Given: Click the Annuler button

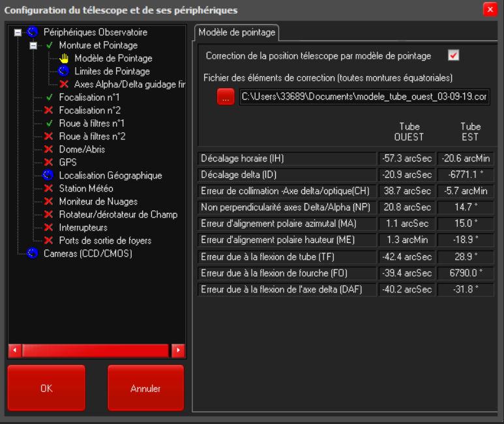Looking at the screenshot, I should 145,388.
